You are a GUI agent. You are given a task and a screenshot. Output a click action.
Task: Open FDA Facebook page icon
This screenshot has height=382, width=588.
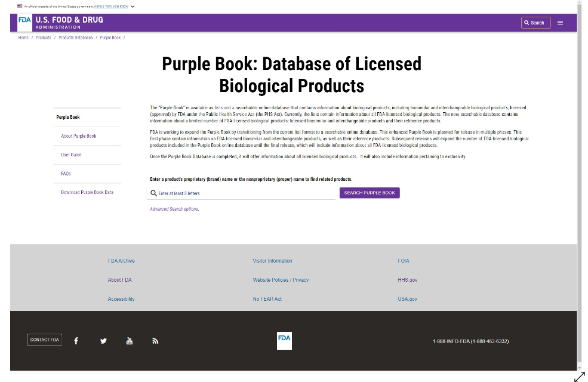click(x=76, y=341)
